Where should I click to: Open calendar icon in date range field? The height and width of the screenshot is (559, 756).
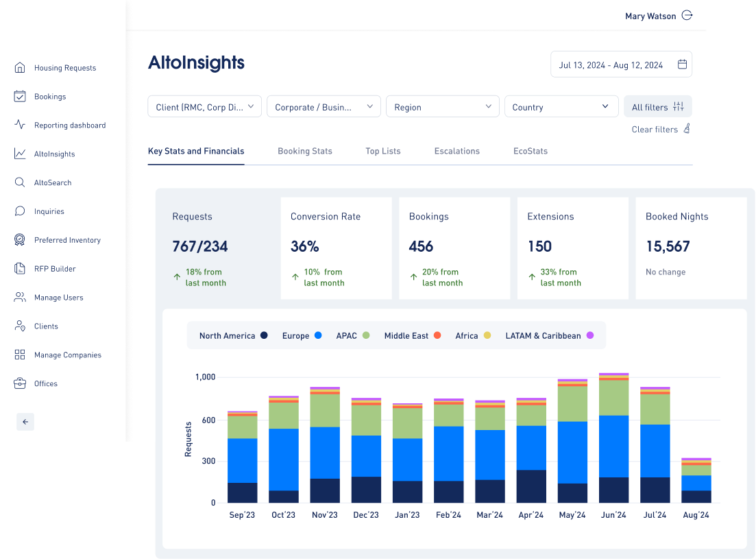(682, 64)
